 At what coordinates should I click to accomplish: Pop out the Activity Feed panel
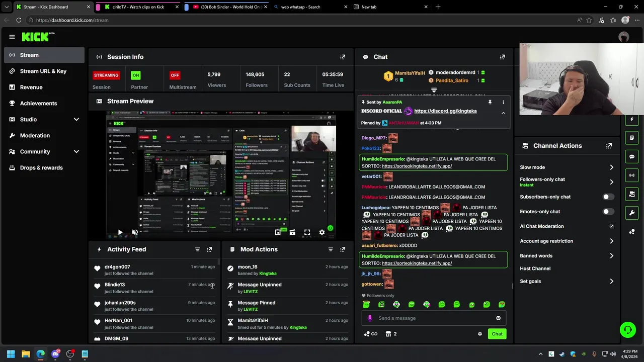[x=210, y=249]
